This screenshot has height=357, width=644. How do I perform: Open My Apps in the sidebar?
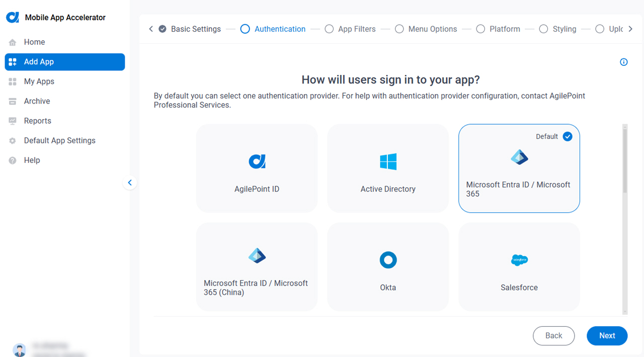[x=65, y=81]
